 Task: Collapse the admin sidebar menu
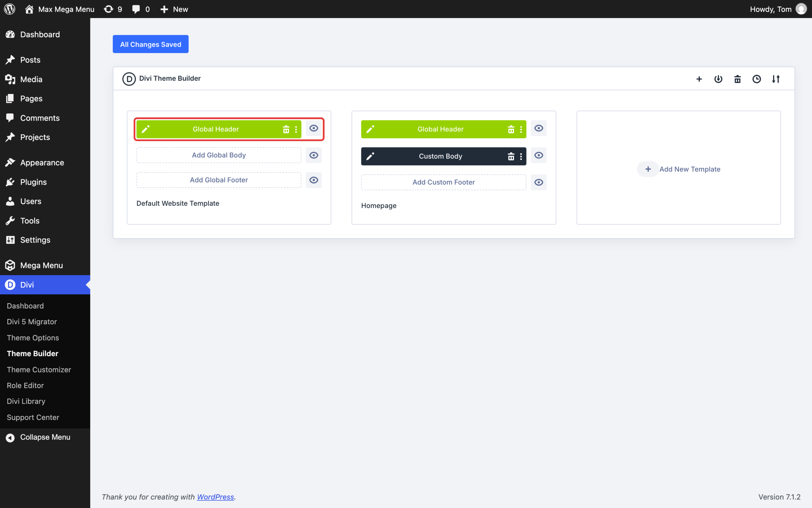45,437
